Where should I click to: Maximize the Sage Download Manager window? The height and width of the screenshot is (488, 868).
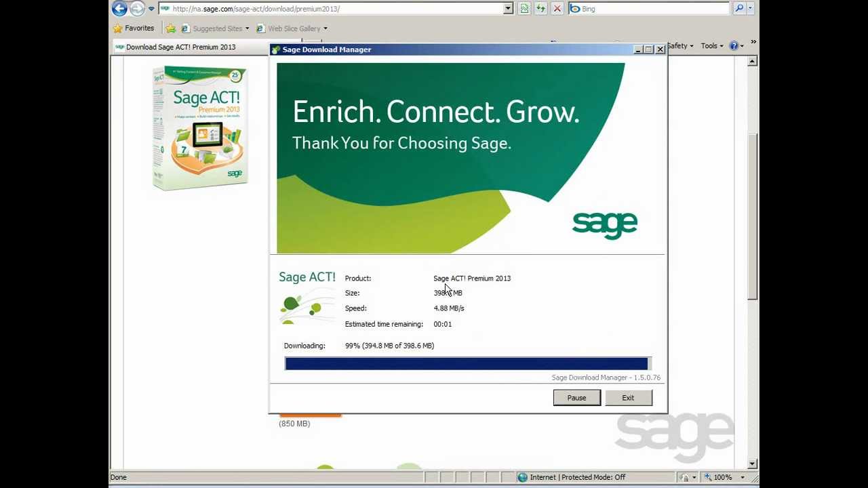point(648,49)
